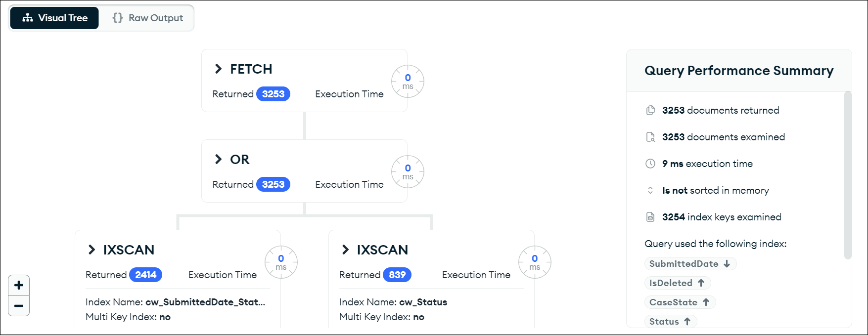Click the documents examined icon in summary
The width and height of the screenshot is (868, 335).
[x=651, y=137]
